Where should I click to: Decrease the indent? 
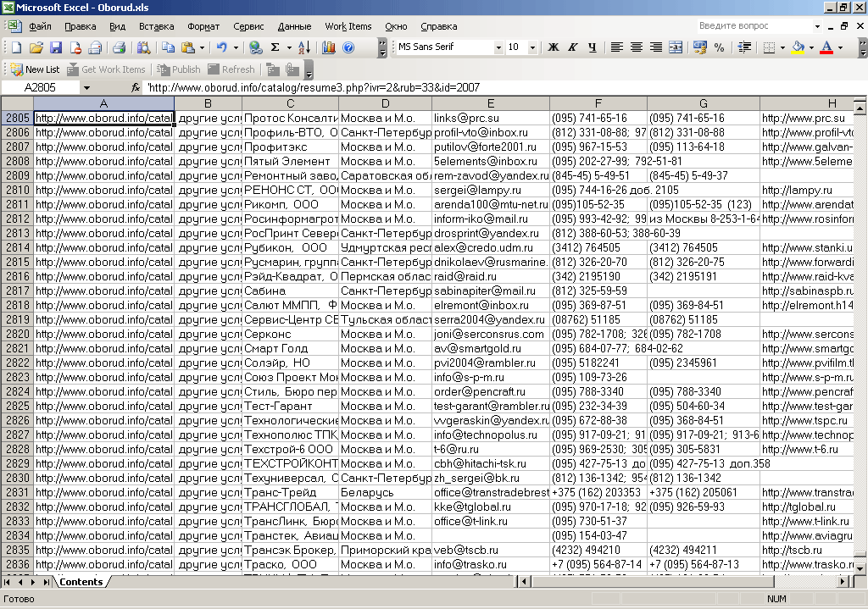(x=744, y=47)
